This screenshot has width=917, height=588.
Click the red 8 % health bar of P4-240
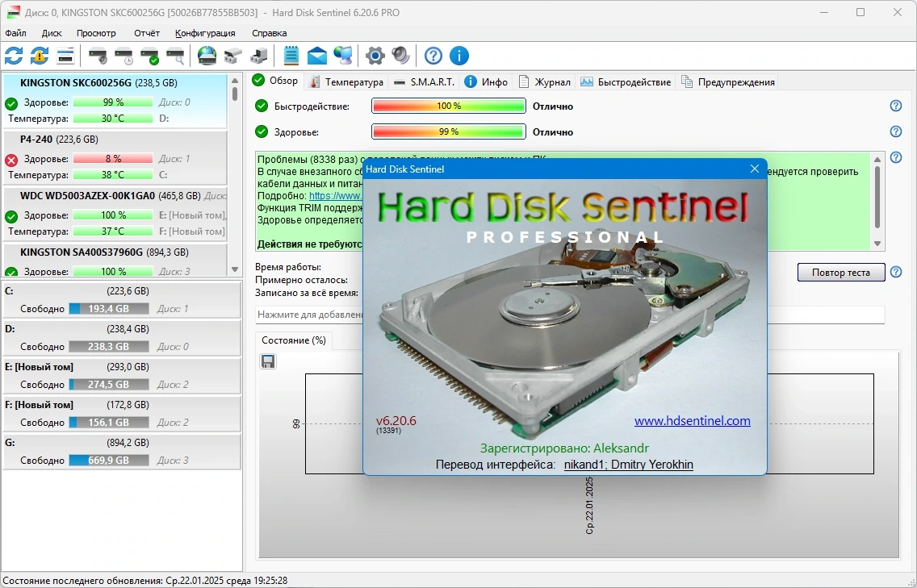pyautogui.click(x=113, y=159)
